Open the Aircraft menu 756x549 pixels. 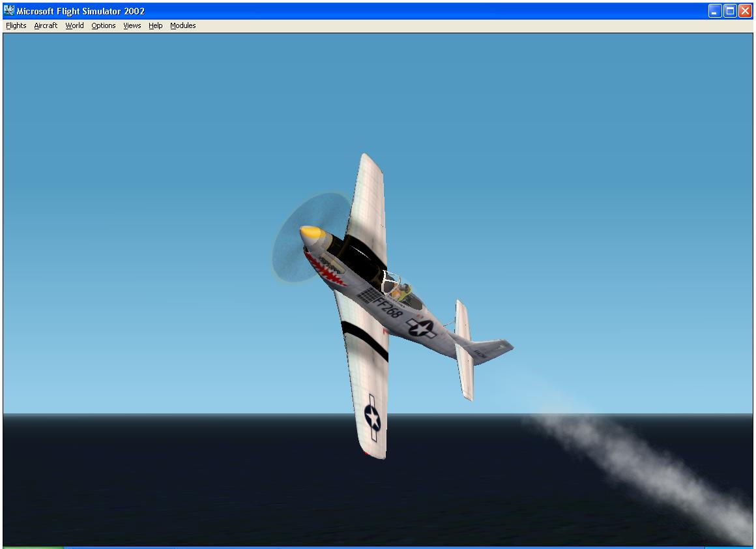click(x=46, y=25)
